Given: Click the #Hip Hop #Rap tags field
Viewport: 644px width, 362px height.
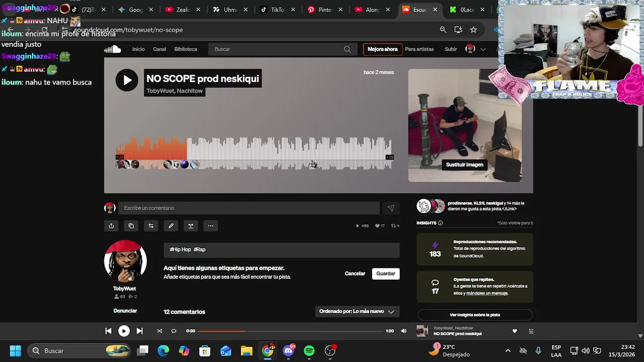Looking at the screenshot, I should coord(282,250).
